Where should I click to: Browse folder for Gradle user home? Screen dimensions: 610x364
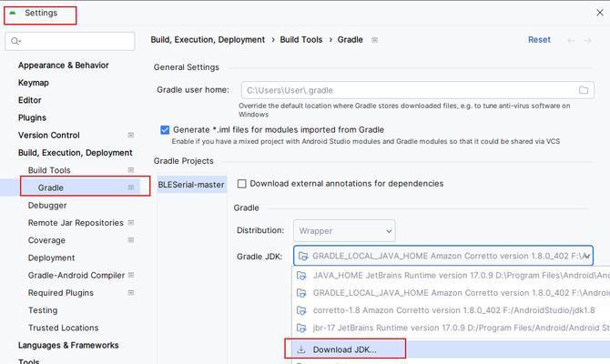coord(584,90)
